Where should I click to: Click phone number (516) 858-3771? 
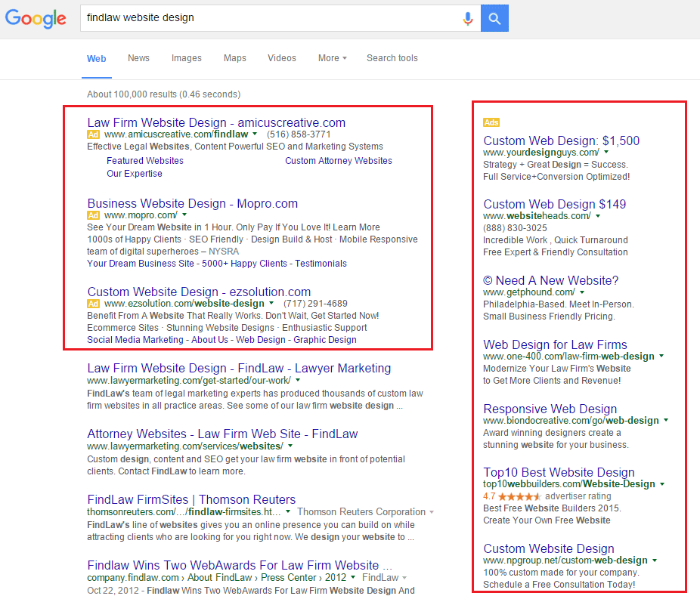(299, 134)
